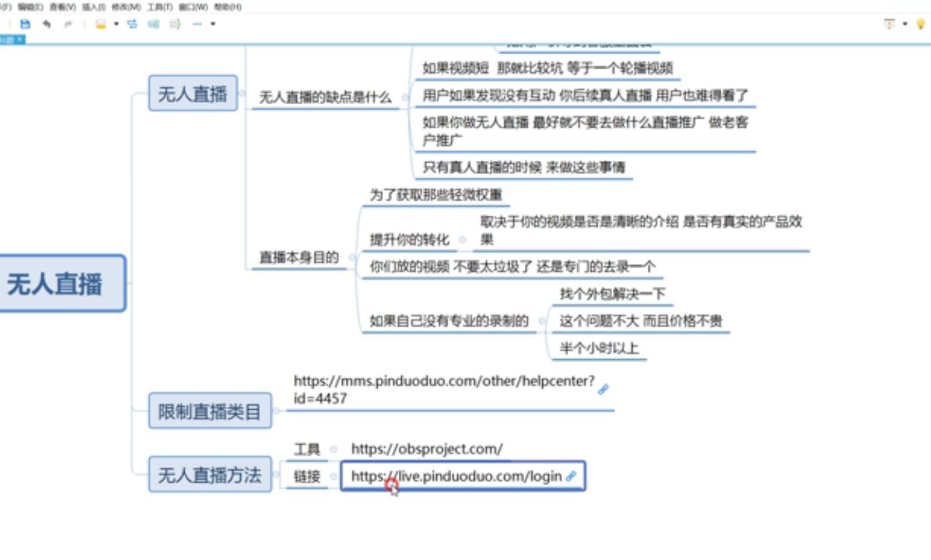The height and width of the screenshot is (560, 931).
Task: Open hyperlink icon on the helpcenter URL
Action: tap(603, 390)
